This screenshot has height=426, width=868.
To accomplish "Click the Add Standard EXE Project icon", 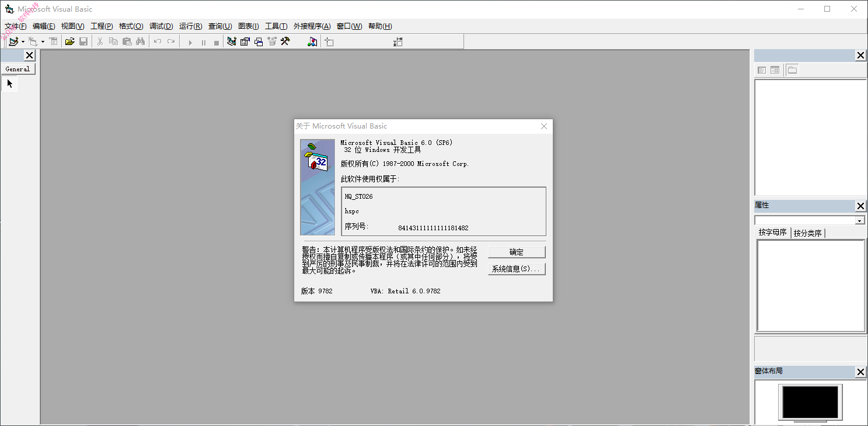I will (x=13, y=41).
